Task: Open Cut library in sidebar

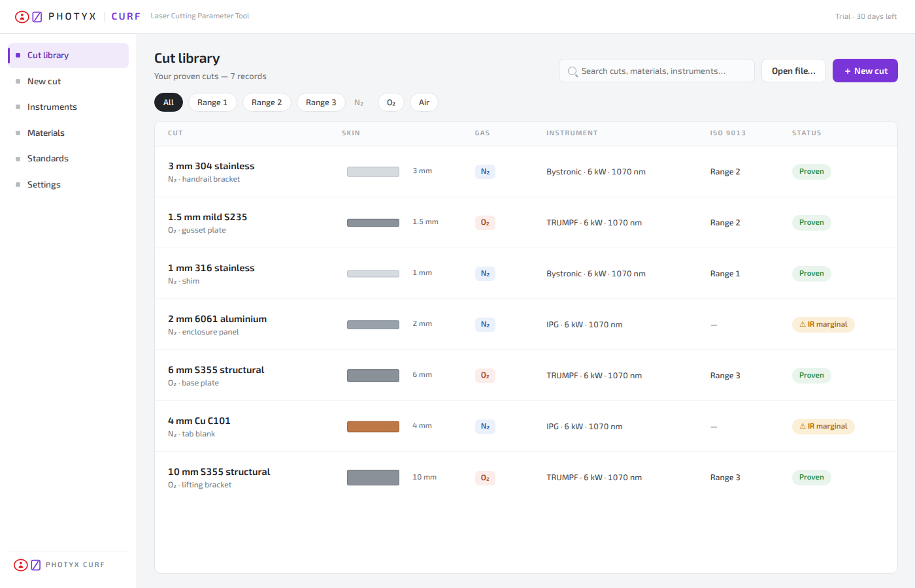Action: pos(68,56)
